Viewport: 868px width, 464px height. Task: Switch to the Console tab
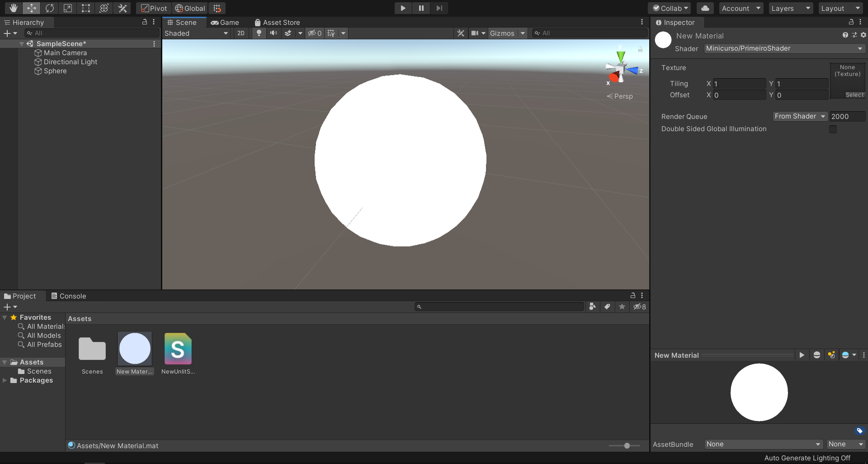coord(69,296)
